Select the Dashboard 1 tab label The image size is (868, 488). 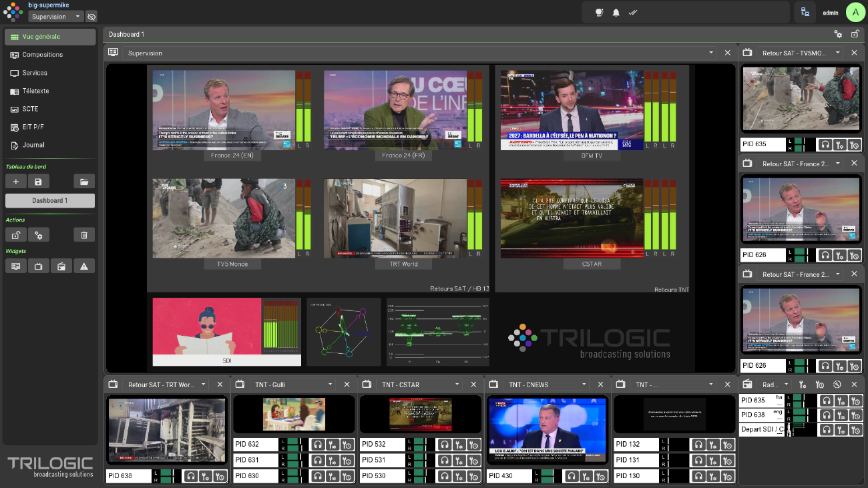[126, 34]
